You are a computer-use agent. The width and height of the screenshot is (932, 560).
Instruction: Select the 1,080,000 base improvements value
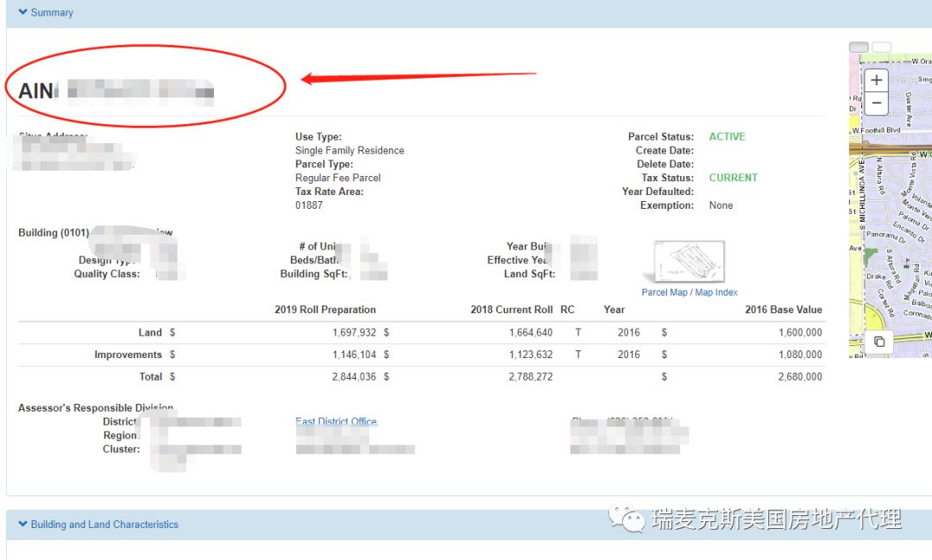click(800, 355)
